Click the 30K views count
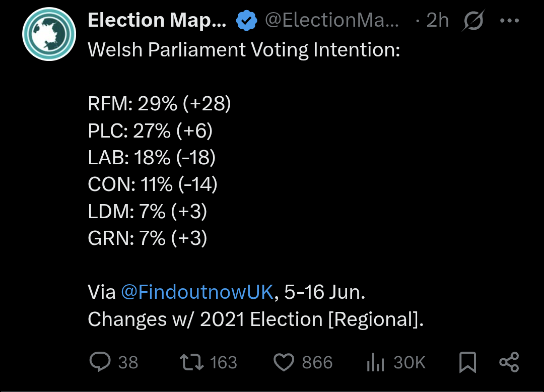The image size is (544, 392). pos(410,362)
